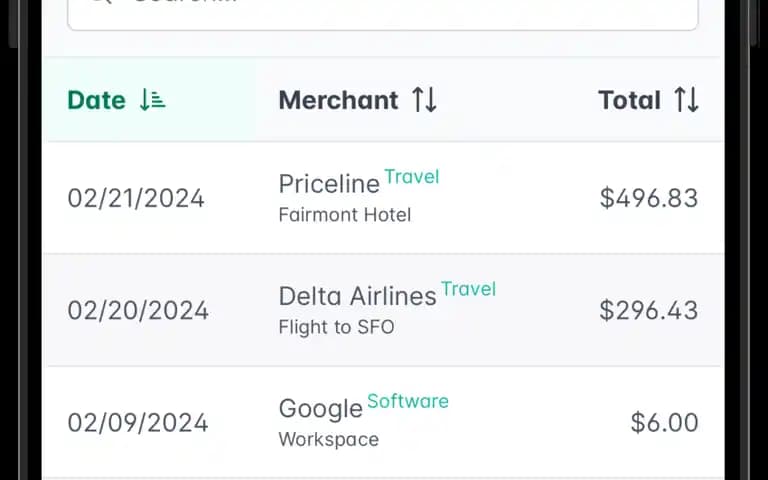
Task: Select the Travel tag next to Priceline
Action: click(x=412, y=176)
